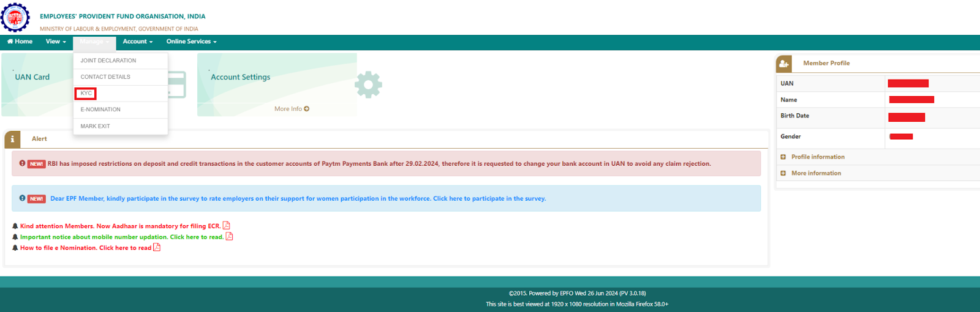Open the Aadhaar mandatory ECR PDF icon
Image resolution: width=980 pixels, height=312 pixels.
click(226, 226)
